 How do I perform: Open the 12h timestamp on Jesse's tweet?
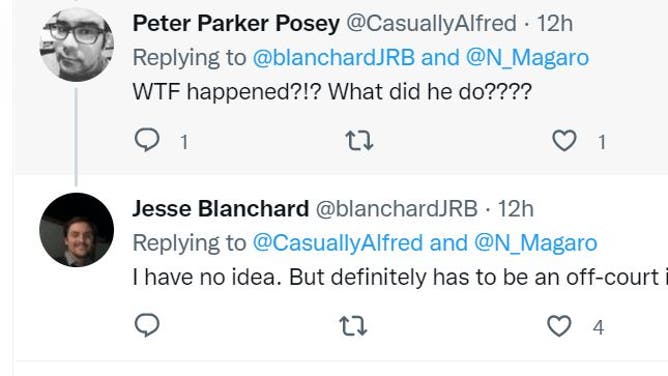click(x=515, y=209)
